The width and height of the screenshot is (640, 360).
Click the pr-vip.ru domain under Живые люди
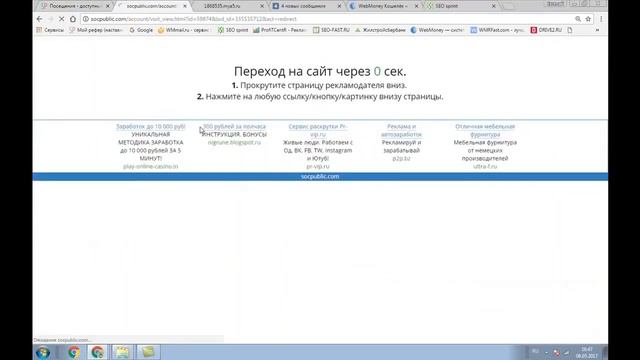[318, 167]
